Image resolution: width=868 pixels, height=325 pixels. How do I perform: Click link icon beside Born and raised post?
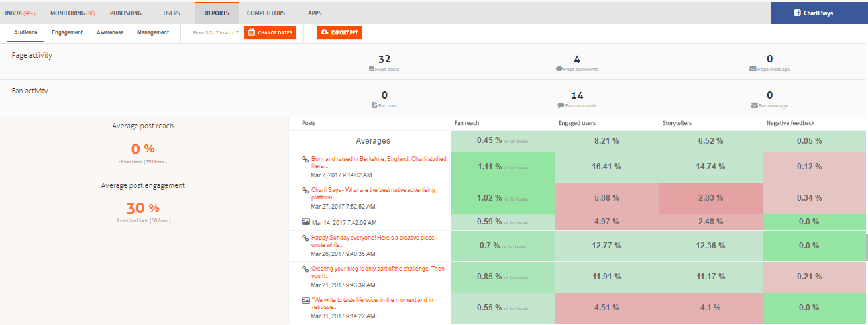[x=306, y=160]
